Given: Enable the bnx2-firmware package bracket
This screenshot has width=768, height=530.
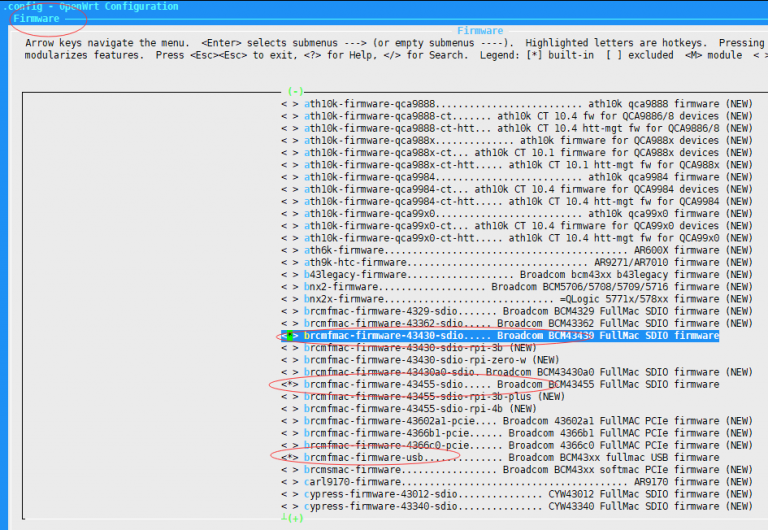Looking at the screenshot, I should [x=289, y=286].
